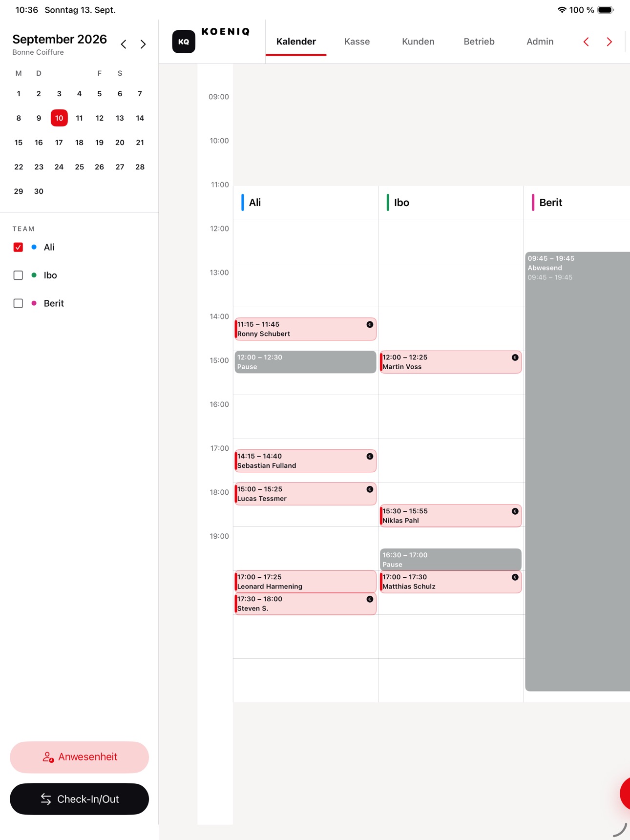Open the KQ Koeniq logo icon

(x=184, y=42)
